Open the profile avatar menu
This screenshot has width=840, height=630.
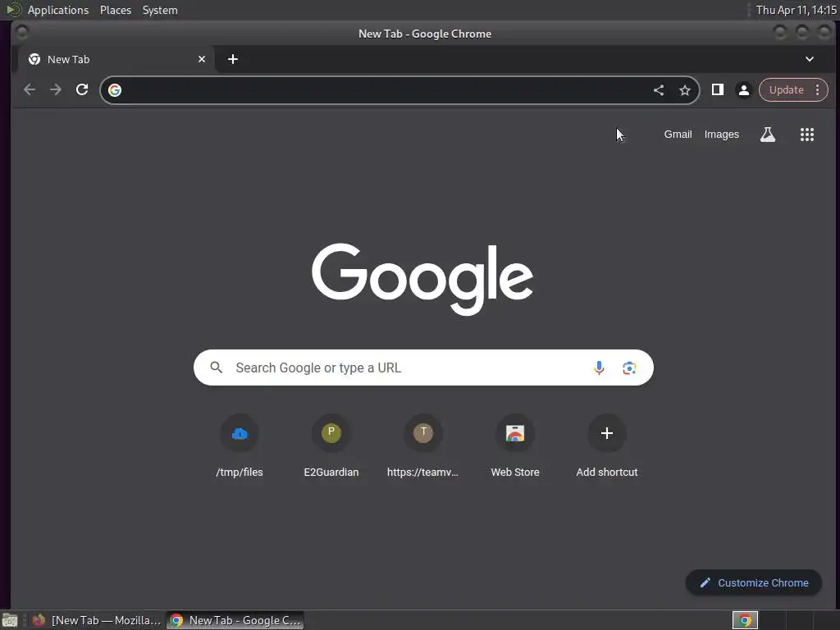(743, 90)
